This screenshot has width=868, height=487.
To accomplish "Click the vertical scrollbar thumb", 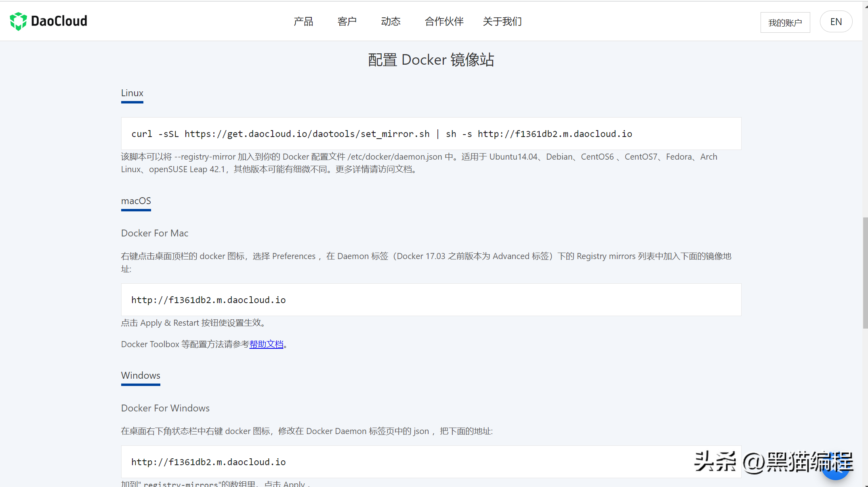I will pyautogui.click(x=865, y=273).
